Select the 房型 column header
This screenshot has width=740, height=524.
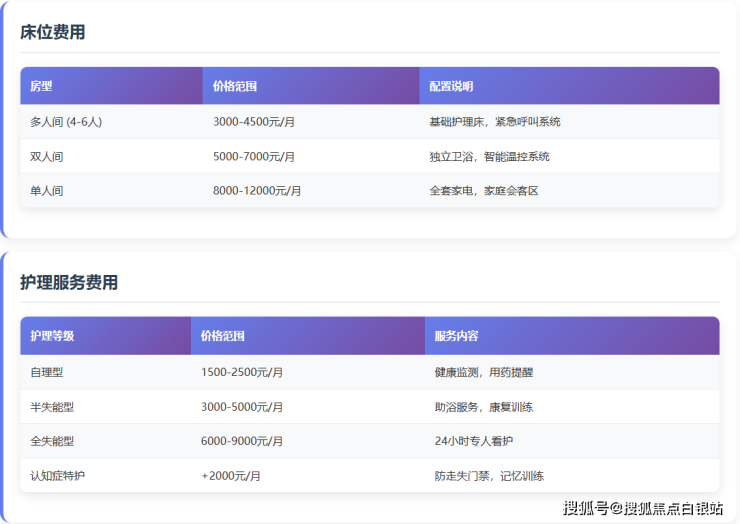41,86
